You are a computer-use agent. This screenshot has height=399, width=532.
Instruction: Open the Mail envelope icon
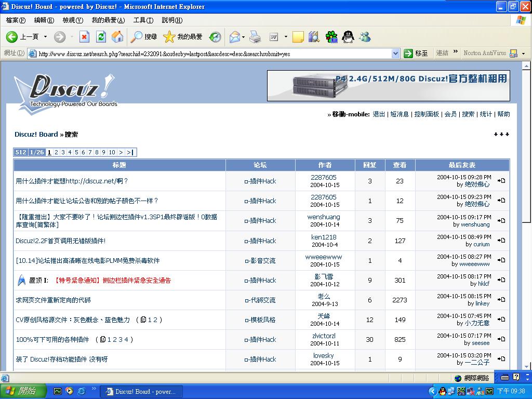[235, 37]
